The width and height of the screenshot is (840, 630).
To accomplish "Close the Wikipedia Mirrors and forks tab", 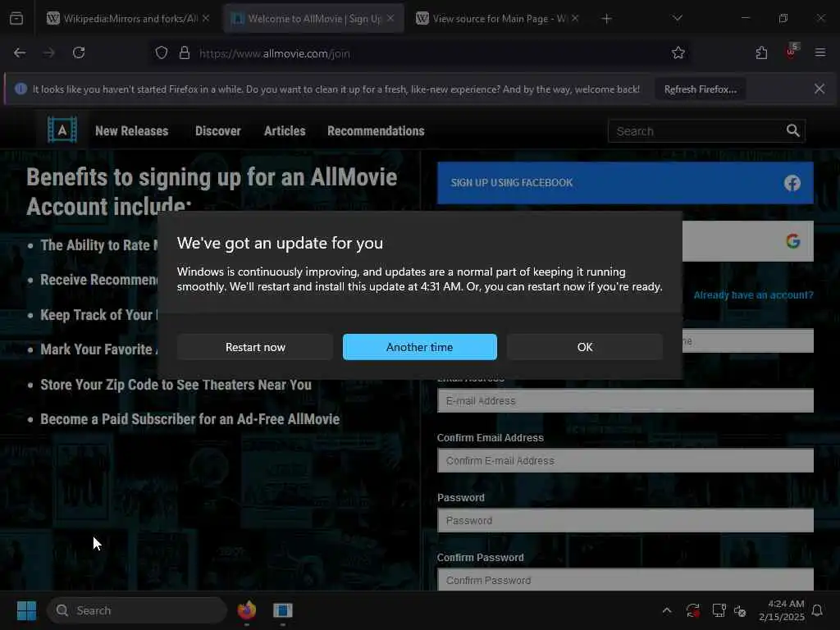I will 206,18.
